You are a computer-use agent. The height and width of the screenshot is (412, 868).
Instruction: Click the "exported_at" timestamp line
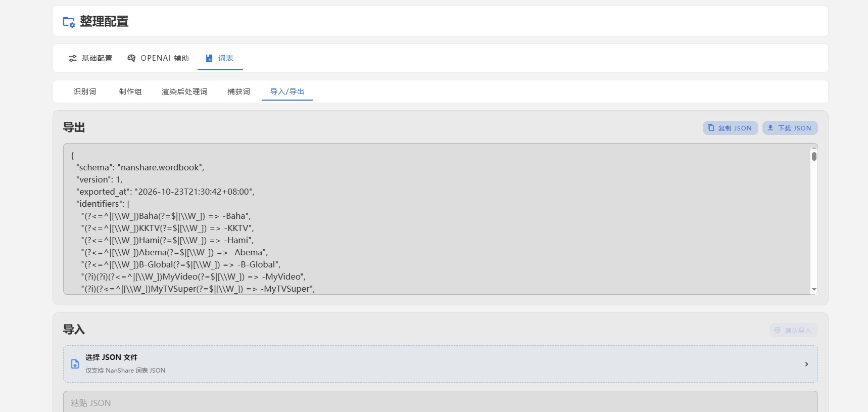tap(165, 192)
